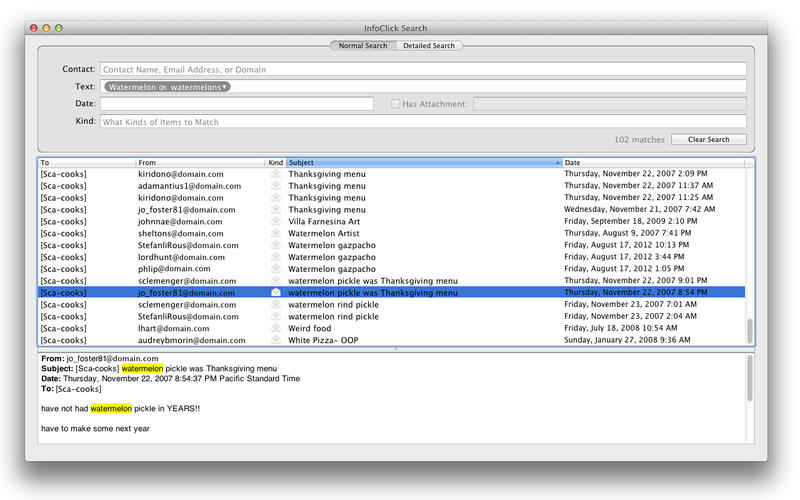This screenshot has height=500, width=800.
Task: Click the envelope icon beside White Pizza- OOP
Action: 275,340
